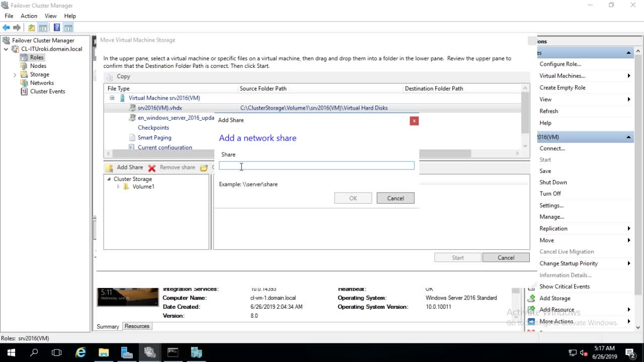
Task: Open Server Manager from the taskbar
Action: click(x=127, y=353)
